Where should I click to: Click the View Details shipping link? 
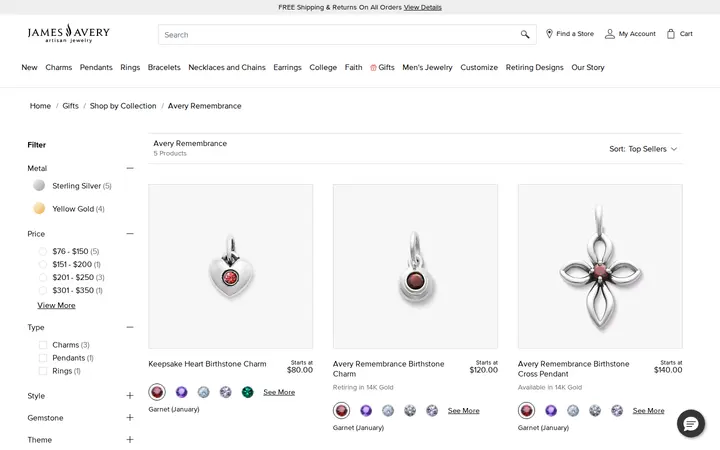click(x=422, y=7)
